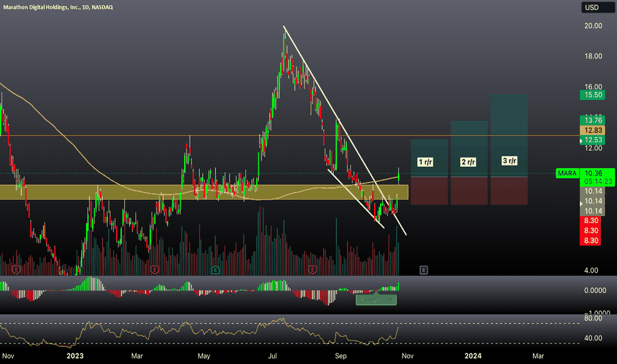Click the Sep time axis label
Image resolution: width=617 pixels, height=364 pixels.
pyautogui.click(x=341, y=356)
